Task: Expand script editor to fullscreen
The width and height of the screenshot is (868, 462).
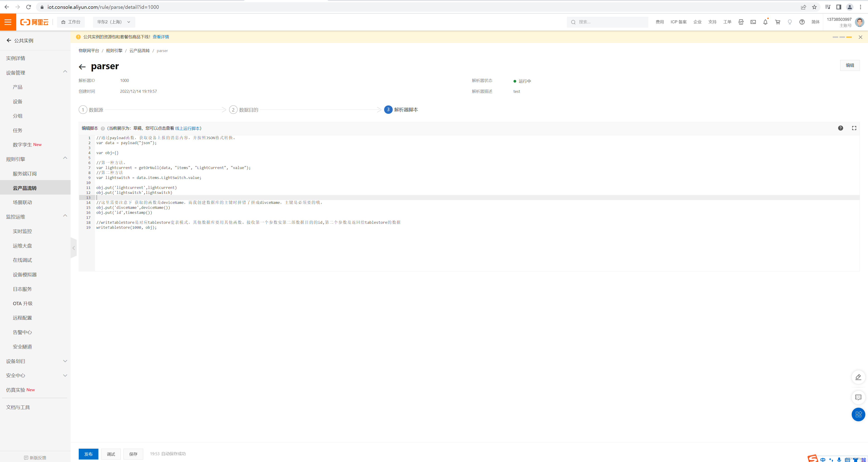Action: point(854,128)
